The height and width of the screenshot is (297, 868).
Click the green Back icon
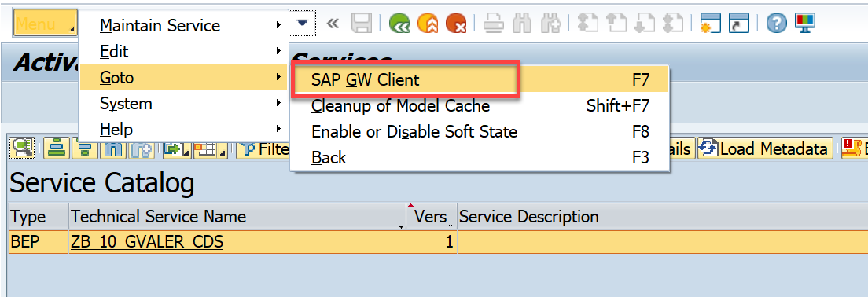click(399, 24)
